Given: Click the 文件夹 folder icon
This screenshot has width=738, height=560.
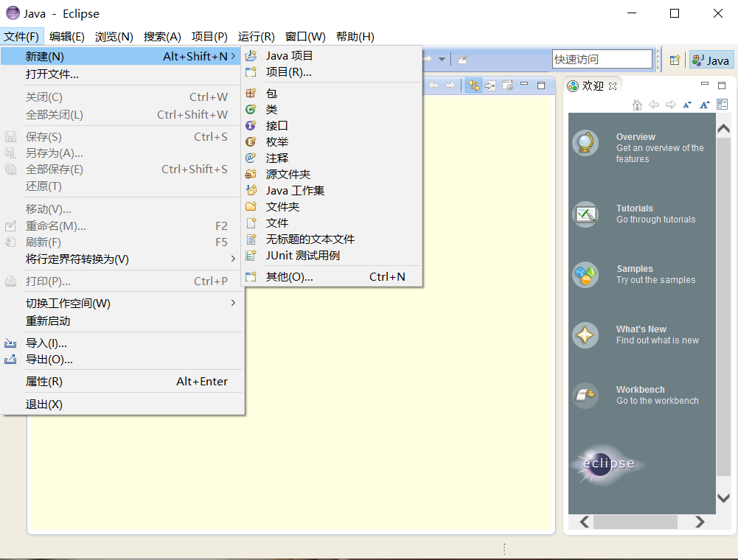Looking at the screenshot, I should [251, 206].
